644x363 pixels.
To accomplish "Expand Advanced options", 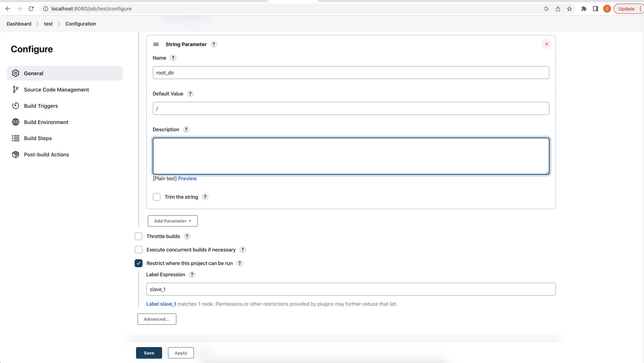I will [x=157, y=319].
